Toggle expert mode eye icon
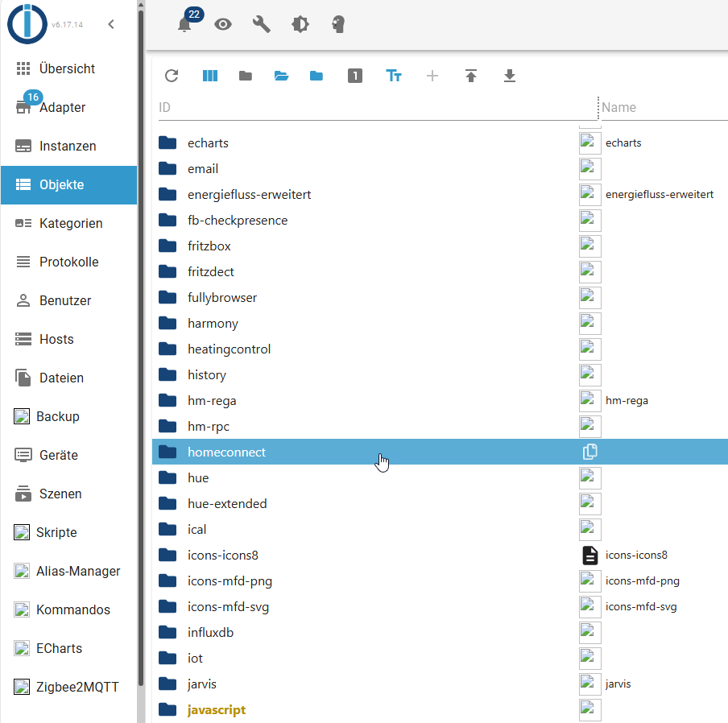 (x=223, y=24)
